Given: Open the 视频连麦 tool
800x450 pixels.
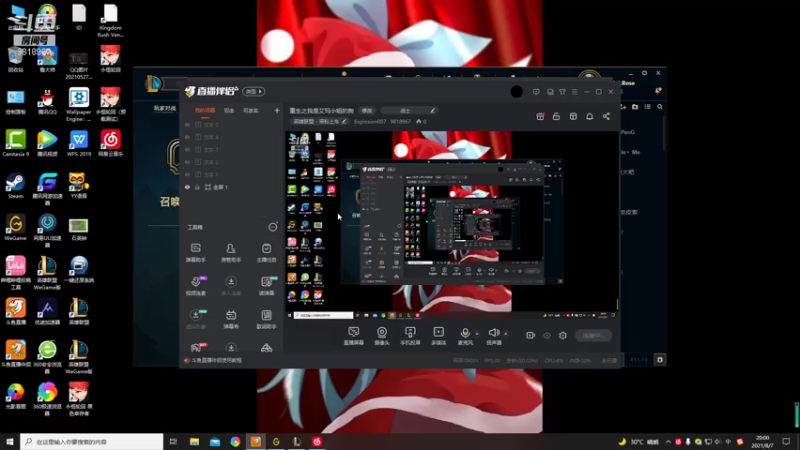Looking at the screenshot, I should 195,286.
